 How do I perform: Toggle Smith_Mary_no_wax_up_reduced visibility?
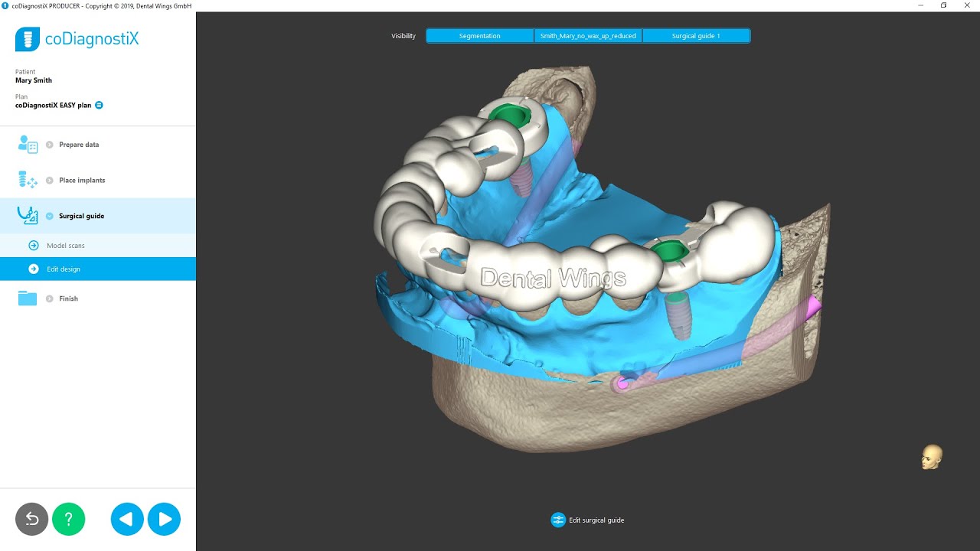(588, 36)
